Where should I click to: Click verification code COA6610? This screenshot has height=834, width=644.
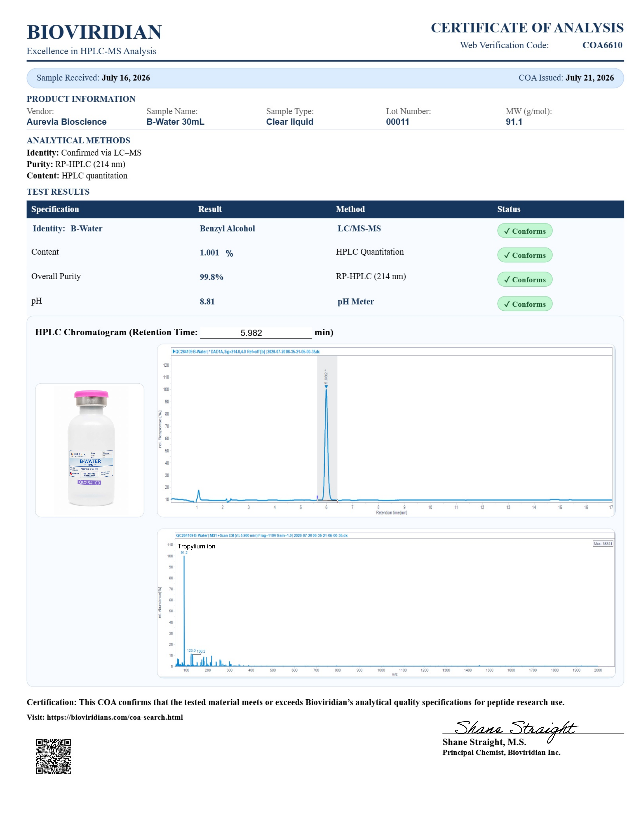tap(602, 45)
